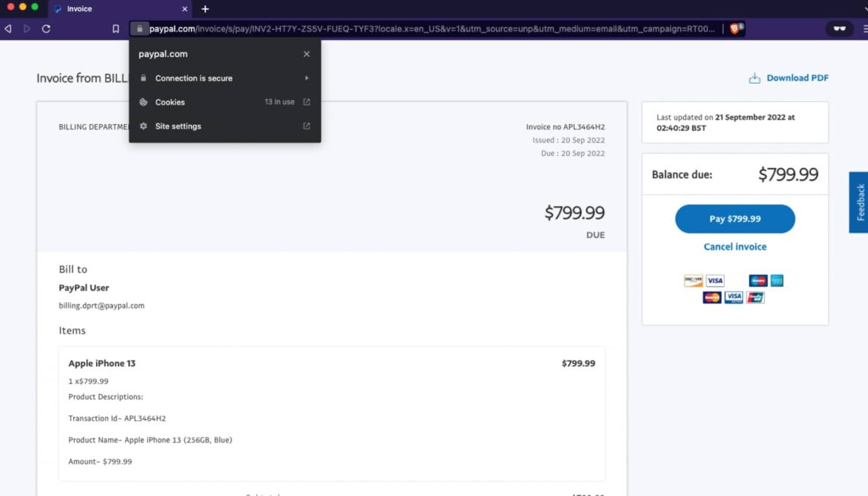Select the Cancel invoice link
This screenshot has height=496, width=868.
735,246
